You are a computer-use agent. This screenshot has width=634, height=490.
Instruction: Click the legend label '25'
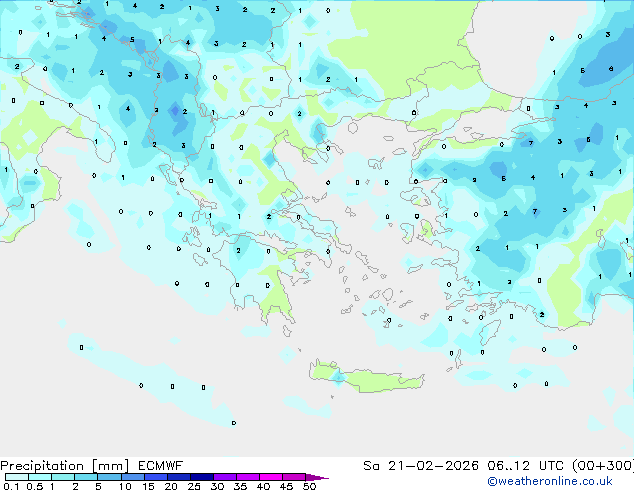point(194,486)
